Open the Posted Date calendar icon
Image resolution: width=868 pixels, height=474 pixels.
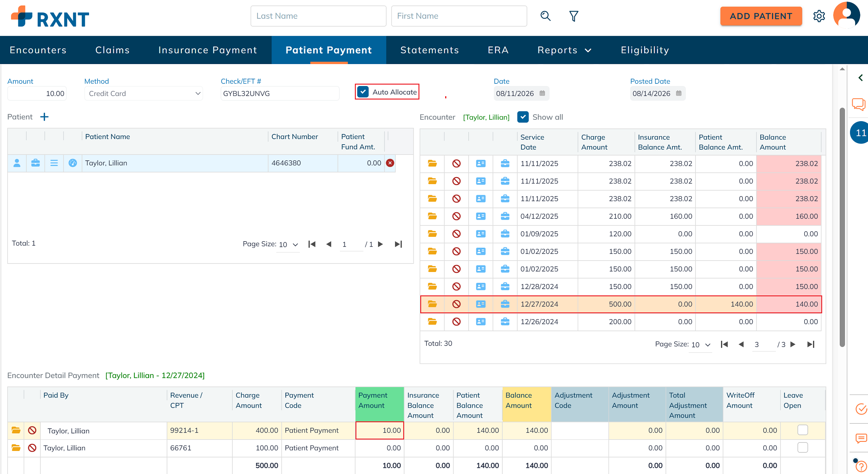click(679, 93)
